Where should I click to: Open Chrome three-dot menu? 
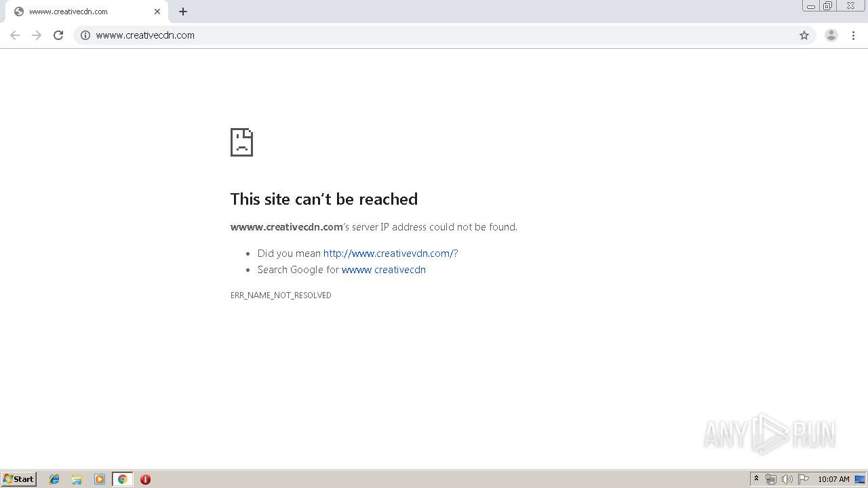(x=853, y=35)
